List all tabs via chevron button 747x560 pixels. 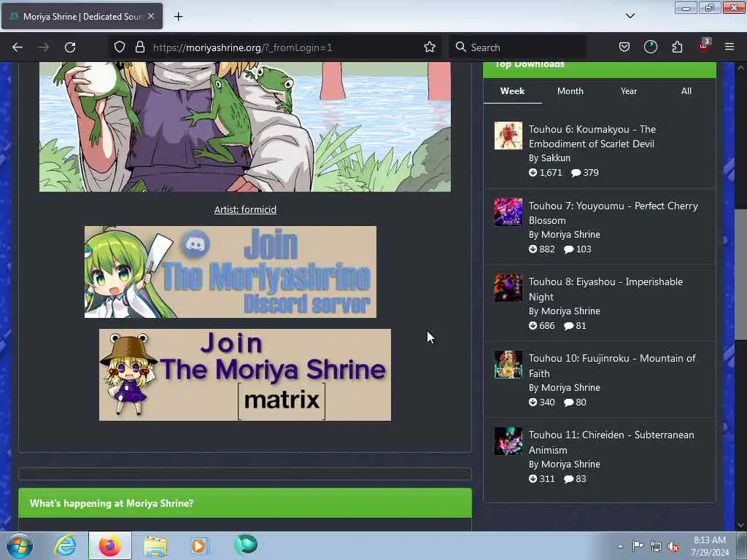pyautogui.click(x=630, y=16)
